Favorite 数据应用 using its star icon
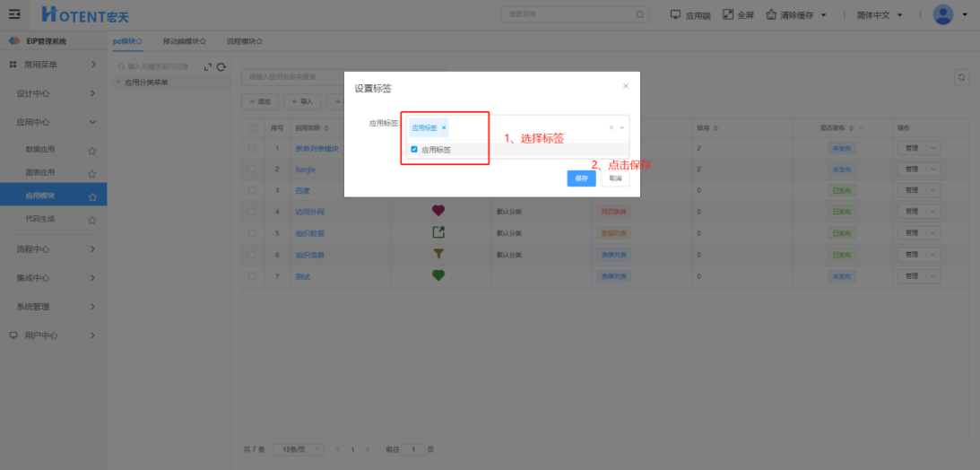This screenshot has width=980, height=470. click(x=91, y=150)
